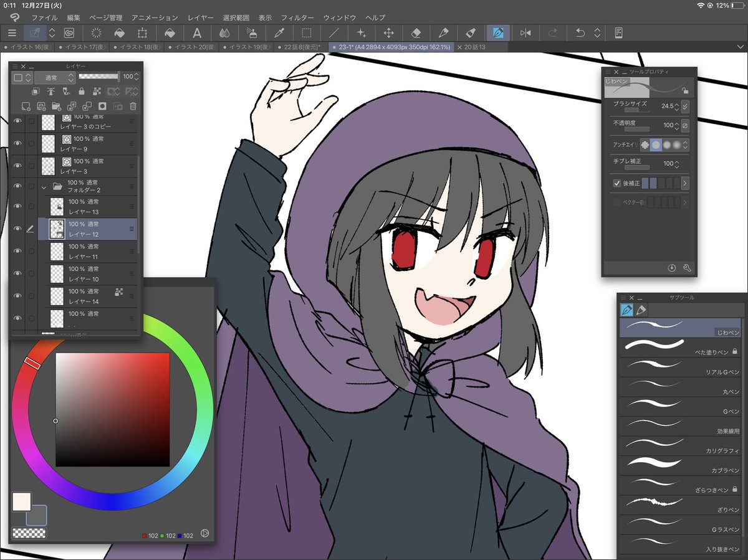Screen dimensions: 748x560
Task: Select the Eyedropper tool
Action: 279,33
